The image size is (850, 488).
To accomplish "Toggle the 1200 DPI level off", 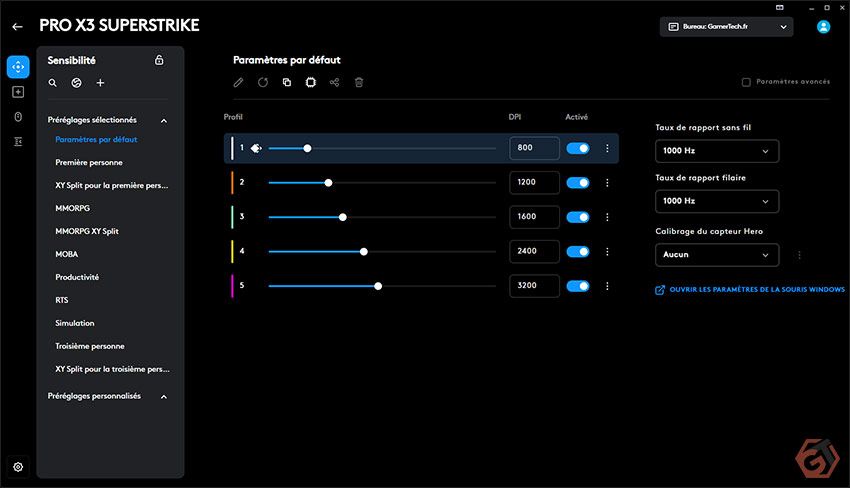I will click(578, 183).
